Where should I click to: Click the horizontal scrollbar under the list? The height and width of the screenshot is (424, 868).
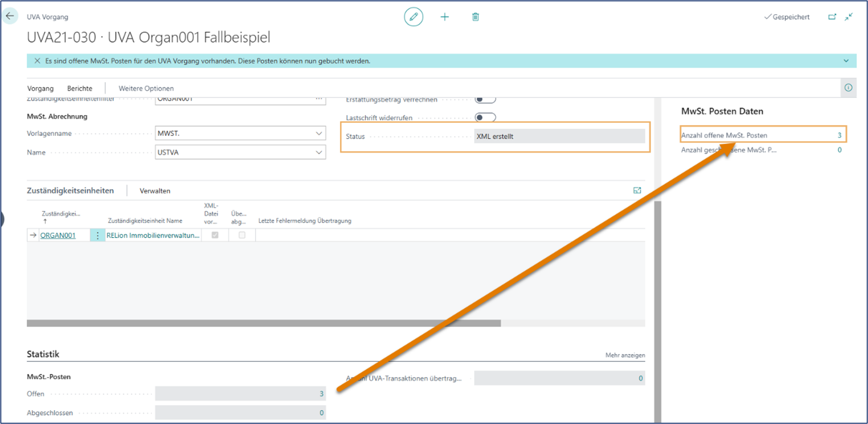pyautogui.click(x=263, y=323)
